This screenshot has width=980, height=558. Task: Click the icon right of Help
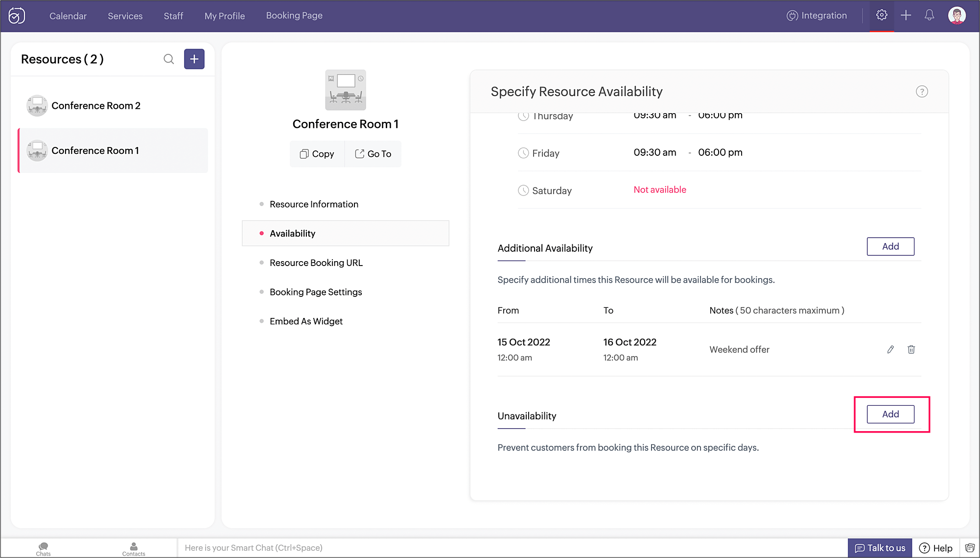970,548
